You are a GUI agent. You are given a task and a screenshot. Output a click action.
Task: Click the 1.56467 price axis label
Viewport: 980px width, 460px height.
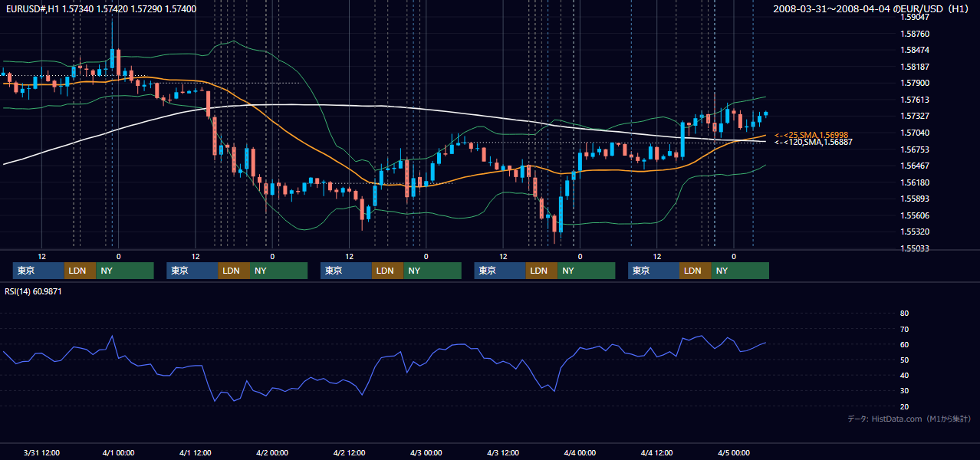915,166
